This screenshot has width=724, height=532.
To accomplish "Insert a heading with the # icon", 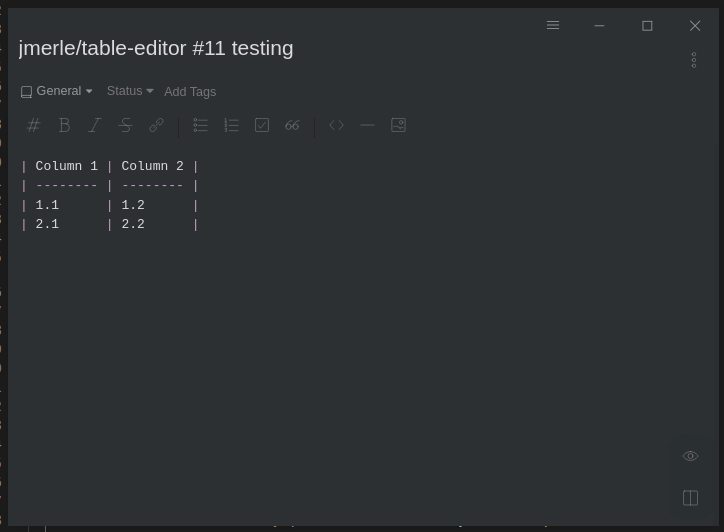I will tap(34, 125).
